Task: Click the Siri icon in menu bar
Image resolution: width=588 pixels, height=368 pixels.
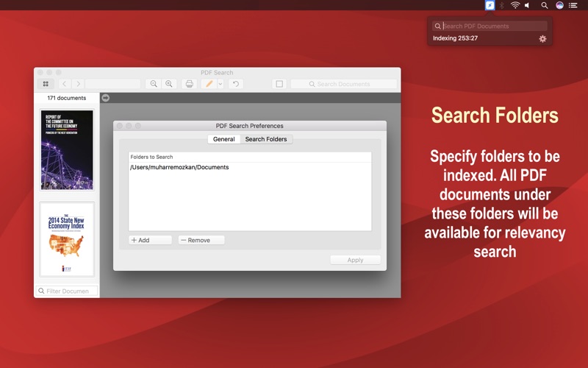Action: click(x=559, y=5)
